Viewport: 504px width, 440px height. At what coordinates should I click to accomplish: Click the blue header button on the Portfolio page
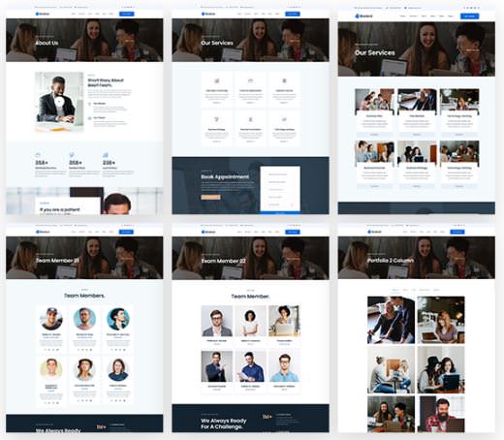point(457,232)
